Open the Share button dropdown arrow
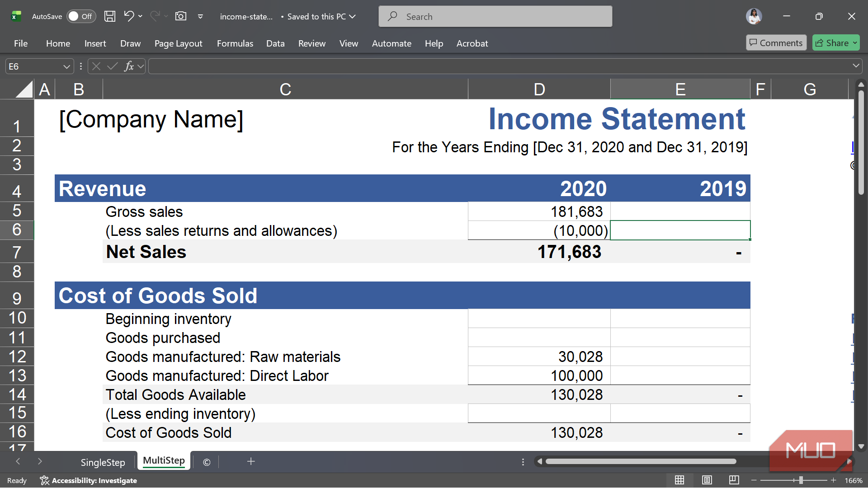 click(855, 43)
